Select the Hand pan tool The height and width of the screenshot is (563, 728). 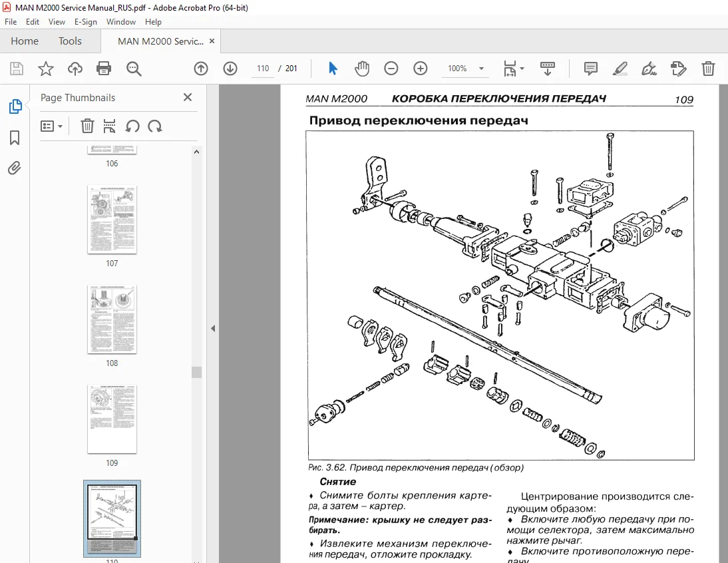pyautogui.click(x=362, y=69)
